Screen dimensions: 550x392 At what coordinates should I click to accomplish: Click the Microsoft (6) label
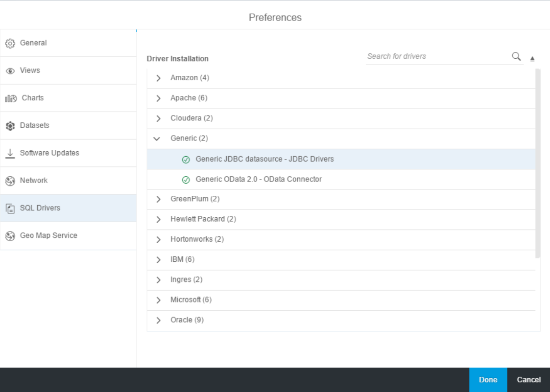(191, 300)
